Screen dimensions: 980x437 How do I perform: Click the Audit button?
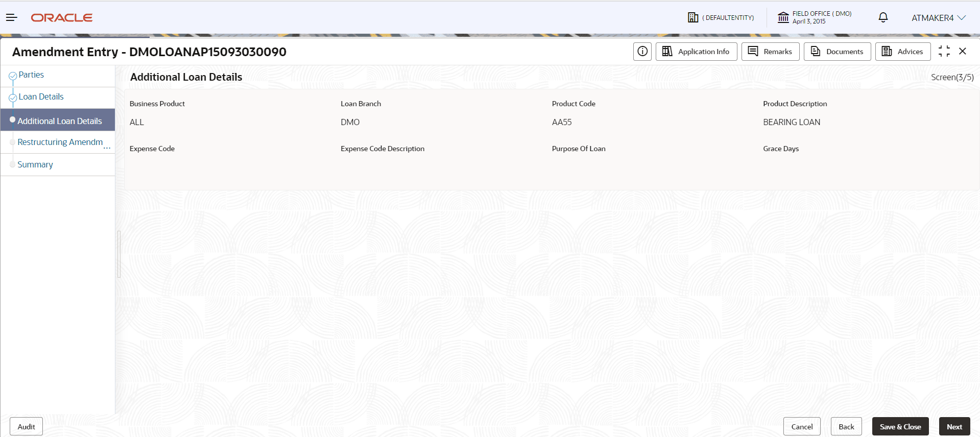[x=26, y=426]
